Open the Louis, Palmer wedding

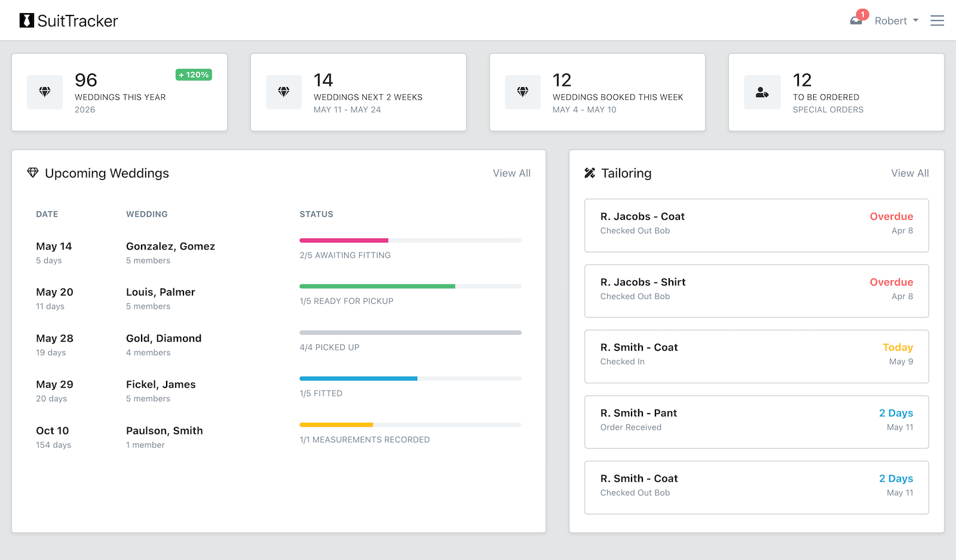(161, 292)
